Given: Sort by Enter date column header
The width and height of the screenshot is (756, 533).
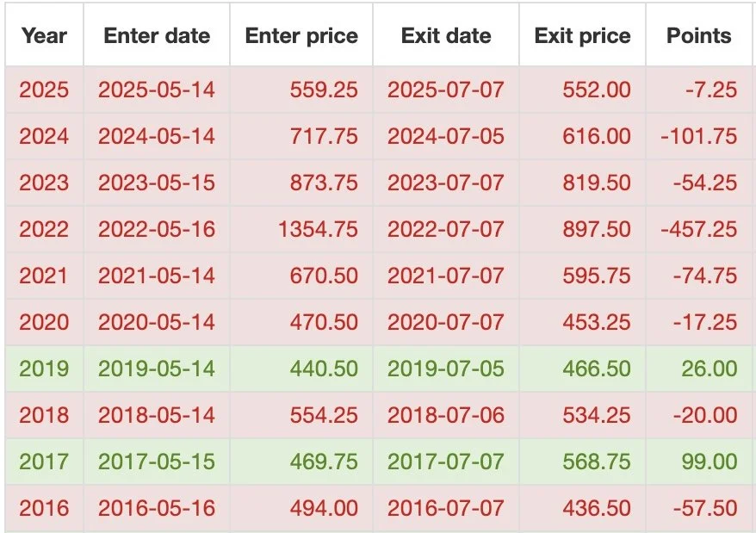Looking at the screenshot, I should (x=157, y=35).
